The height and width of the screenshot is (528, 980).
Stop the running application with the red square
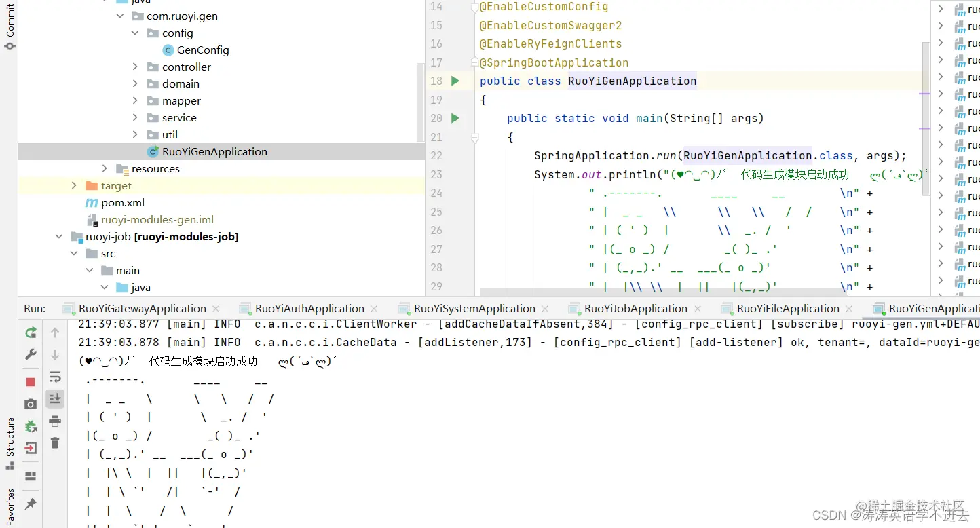click(x=31, y=382)
